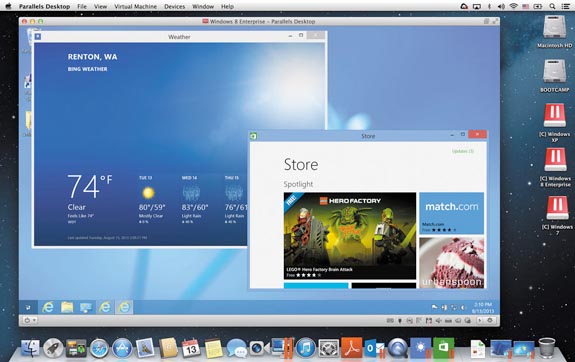The width and height of the screenshot is (575, 362).
Task: Open the Weather app icon in Mac dock
Action: (x=421, y=347)
